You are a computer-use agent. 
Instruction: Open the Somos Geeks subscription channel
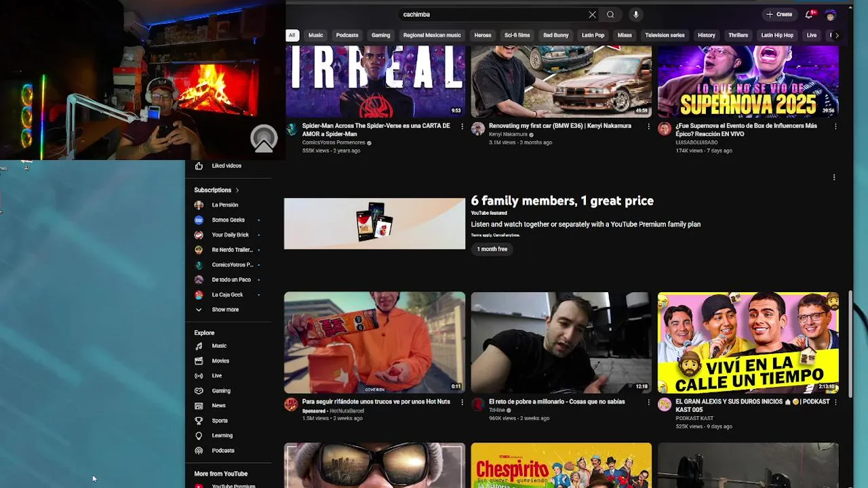click(228, 220)
